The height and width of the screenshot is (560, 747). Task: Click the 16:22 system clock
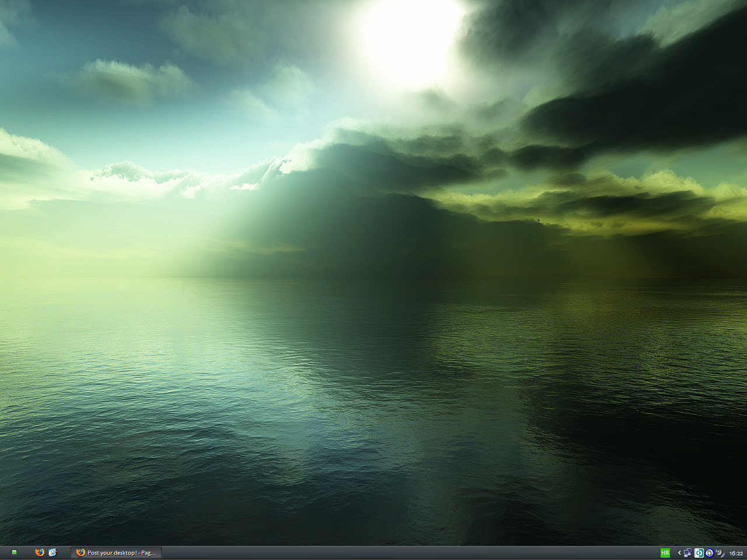[736, 554]
